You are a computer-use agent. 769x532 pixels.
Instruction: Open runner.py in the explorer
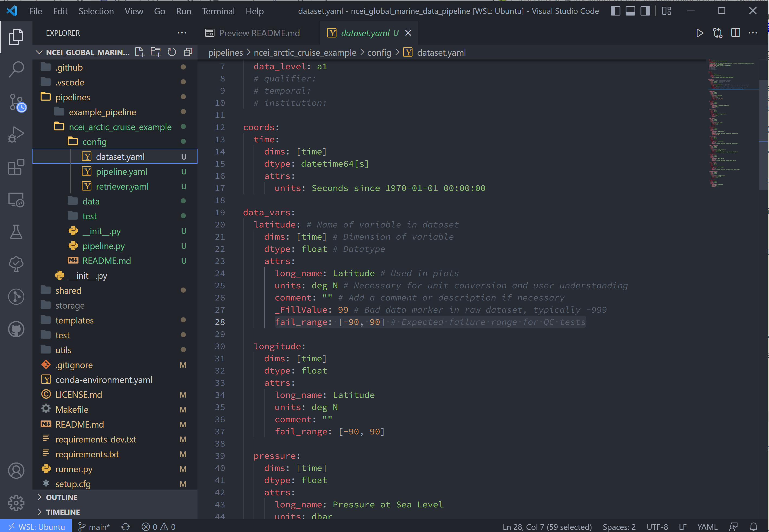115,469
